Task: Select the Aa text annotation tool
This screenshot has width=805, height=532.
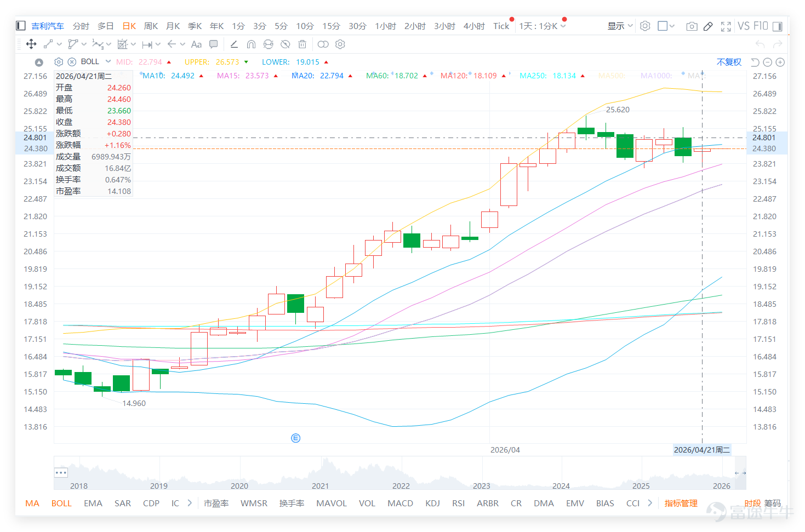Action: coord(196,44)
